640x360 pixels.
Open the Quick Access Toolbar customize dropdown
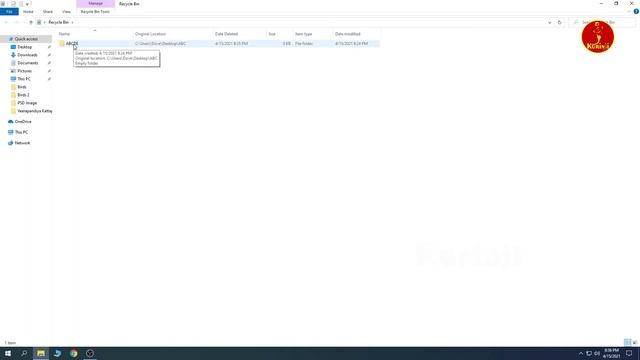click(x=27, y=4)
